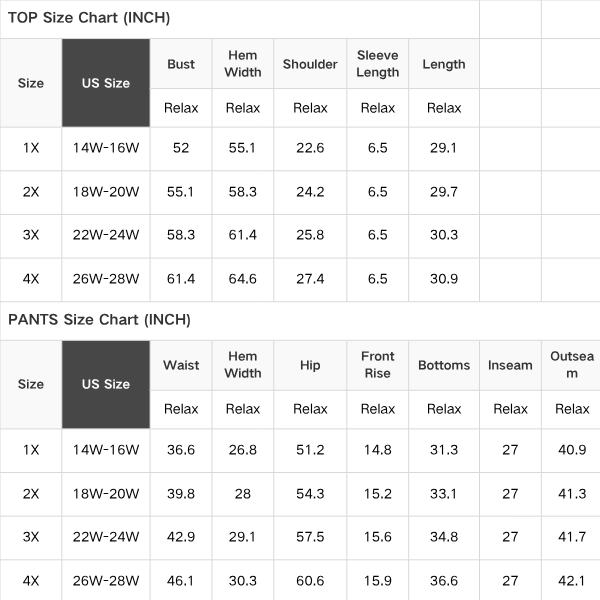The height and width of the screenshot is (600, 600).
Task: Click the pants waist value 36.6 for 1X
Action: pos(181,450)
